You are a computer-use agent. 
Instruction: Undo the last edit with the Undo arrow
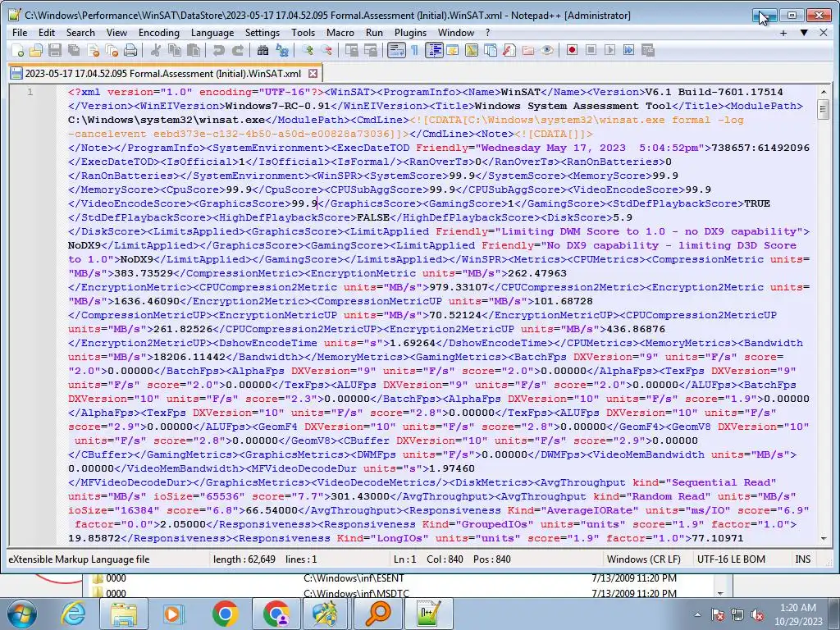point(218,50)
